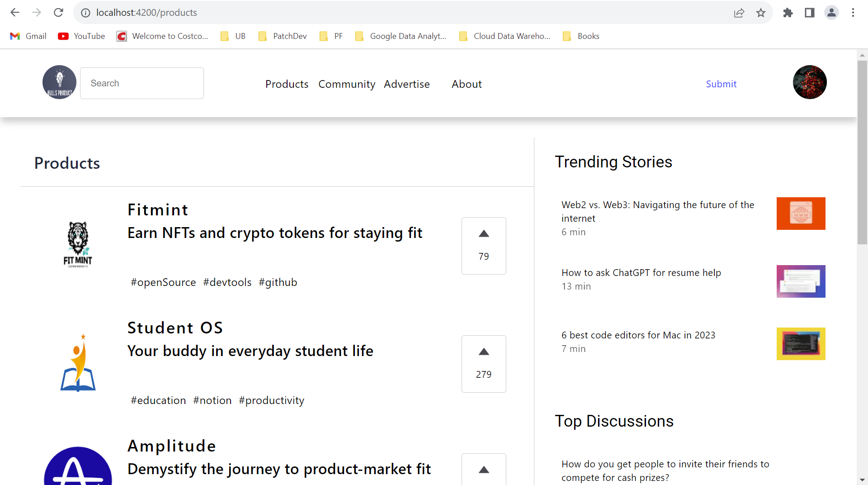Open the browser side panel icon

(809, 12)
